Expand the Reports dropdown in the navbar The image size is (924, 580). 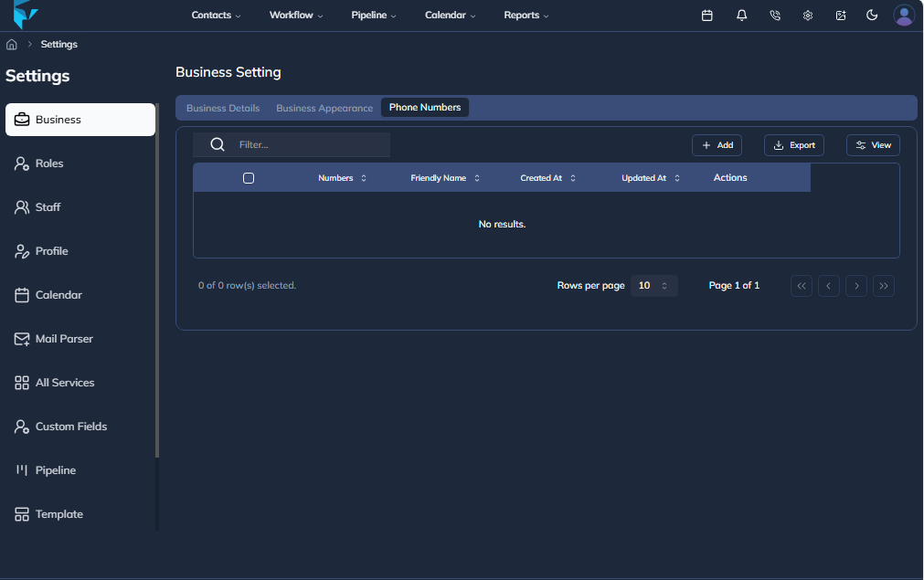[526, 15]
